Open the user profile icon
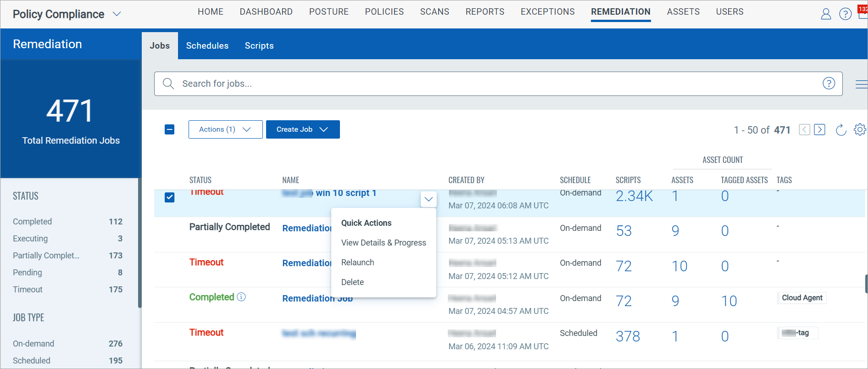The image size is (868, 369). click(x=826, y=14)
